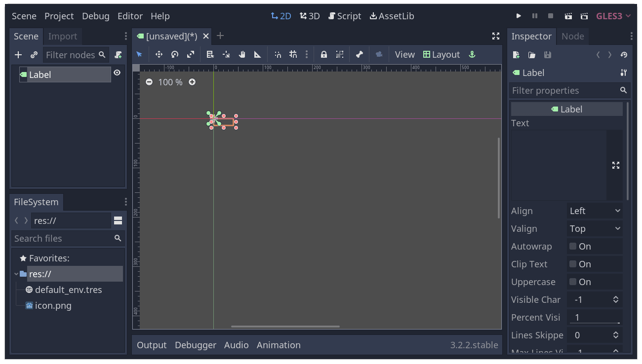Screen dimensions: 642x364
Task: Open the Align dropdown
Action: (x=595, y=211)
